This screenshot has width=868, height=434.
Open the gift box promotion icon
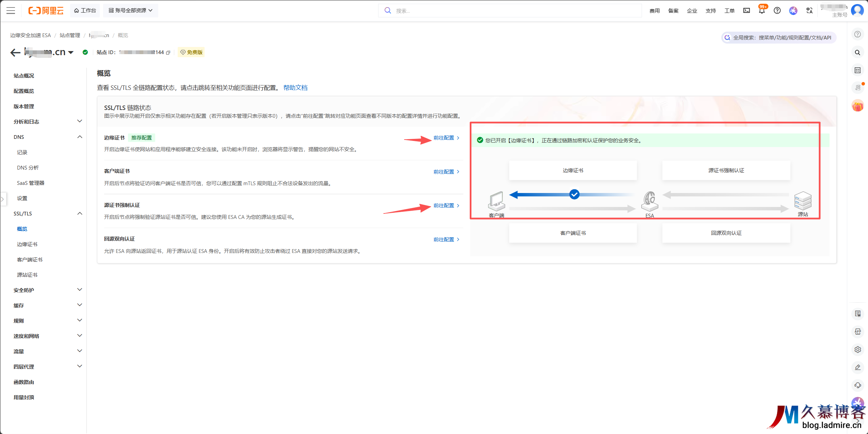[857, 106]
